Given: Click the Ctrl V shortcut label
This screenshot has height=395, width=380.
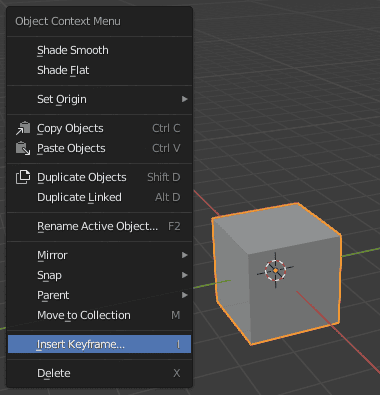Looking at the screenshot, I should coord(166,148).
